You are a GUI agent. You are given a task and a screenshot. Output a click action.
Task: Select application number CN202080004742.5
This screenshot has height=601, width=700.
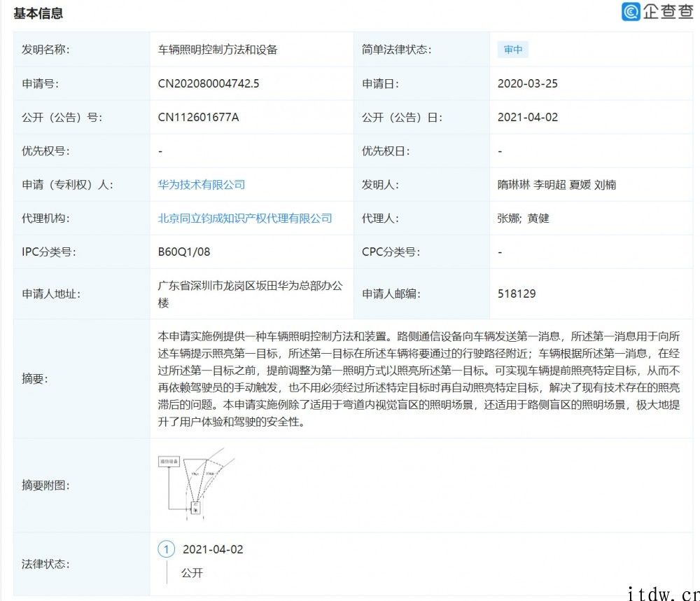209,83
